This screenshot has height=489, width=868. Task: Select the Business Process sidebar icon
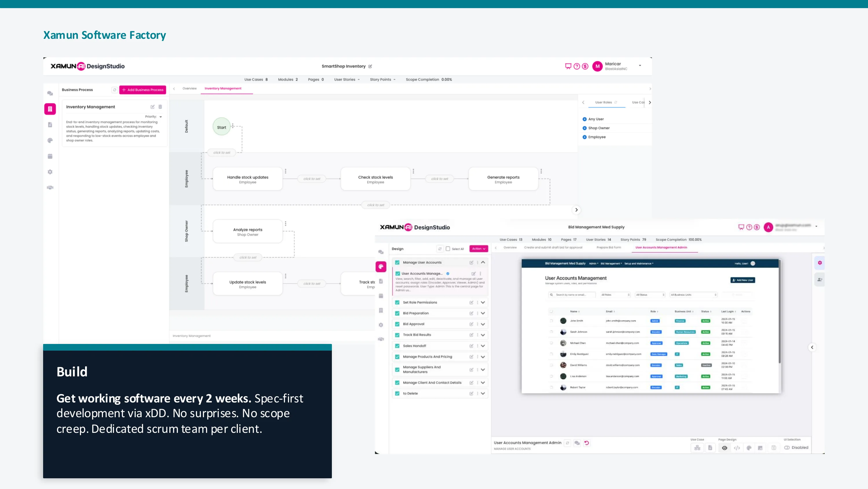click(50, 109)
